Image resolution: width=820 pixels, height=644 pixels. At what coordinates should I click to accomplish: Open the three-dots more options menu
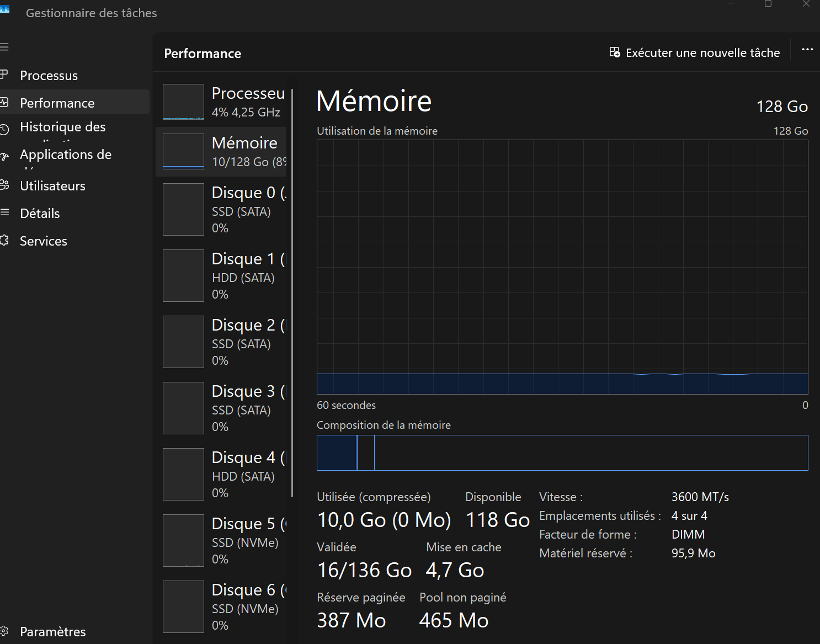tap(807, 50)
